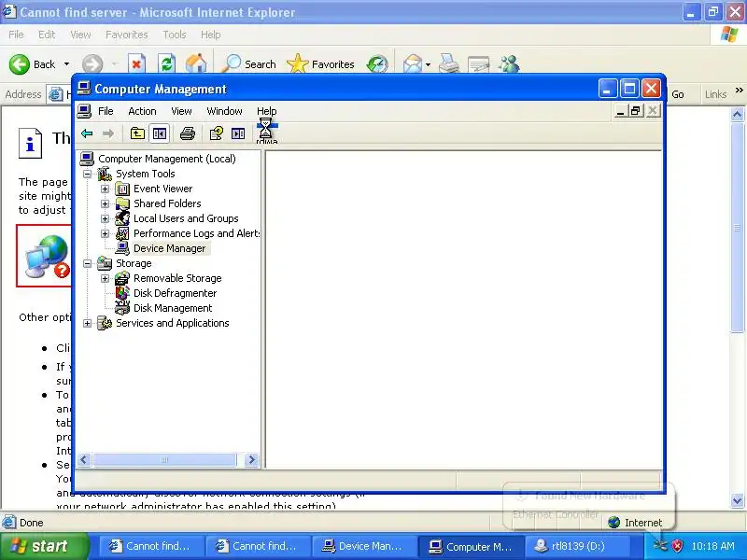The width and height of the screenshot is (747, 560).
Task: Open Favorites star in Internet Explorer toolbar
Action: point(298,63)
